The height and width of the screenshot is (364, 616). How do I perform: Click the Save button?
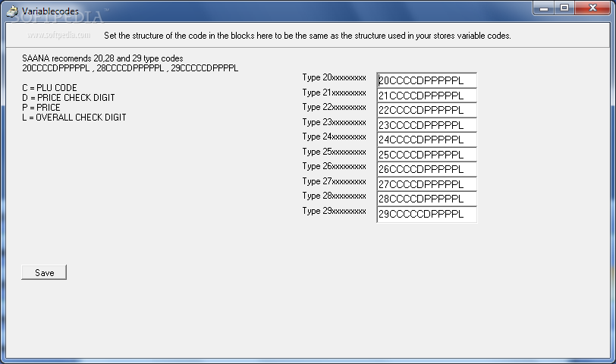pyautogui.click(x=44, y=272)
